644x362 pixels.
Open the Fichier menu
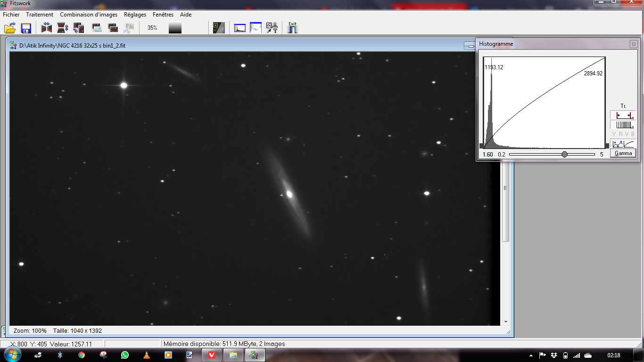[11, 15]
